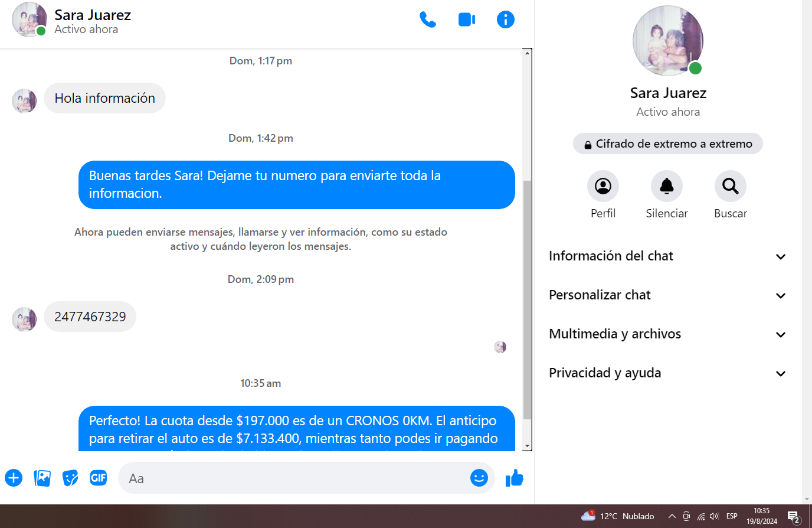
Task: View Sara's profile via Perfil button
Action: pyautogui.click(x=603, y=187)
